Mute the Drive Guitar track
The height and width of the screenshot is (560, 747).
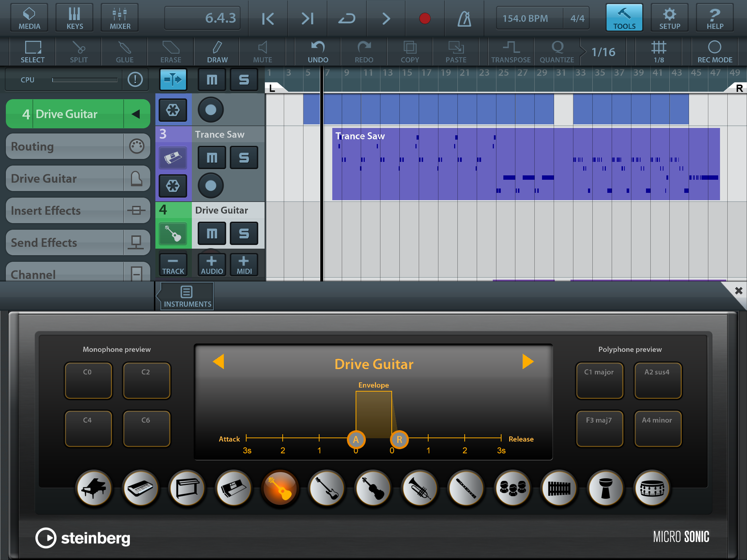tap(212, 233)
